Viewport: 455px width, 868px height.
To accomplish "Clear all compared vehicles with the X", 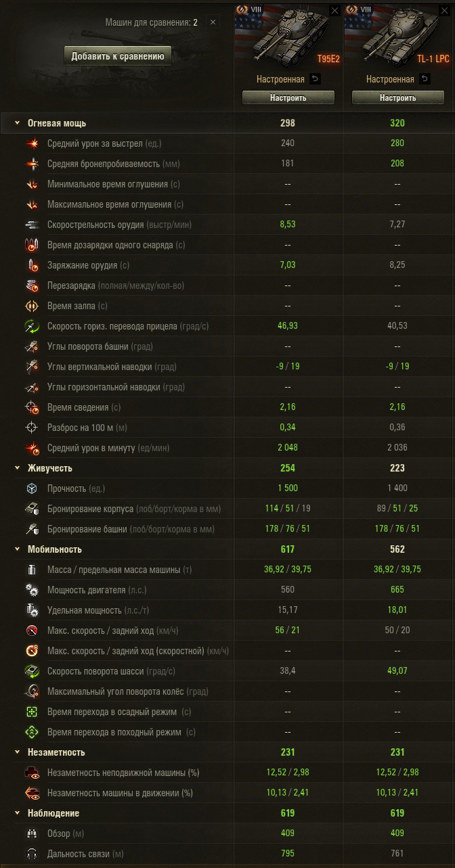I will tap(213, 22).
